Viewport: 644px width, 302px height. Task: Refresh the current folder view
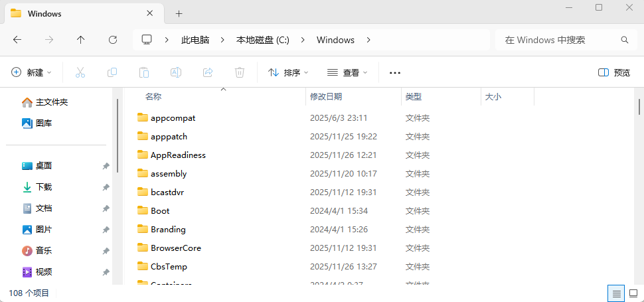(x=113, y=40)
